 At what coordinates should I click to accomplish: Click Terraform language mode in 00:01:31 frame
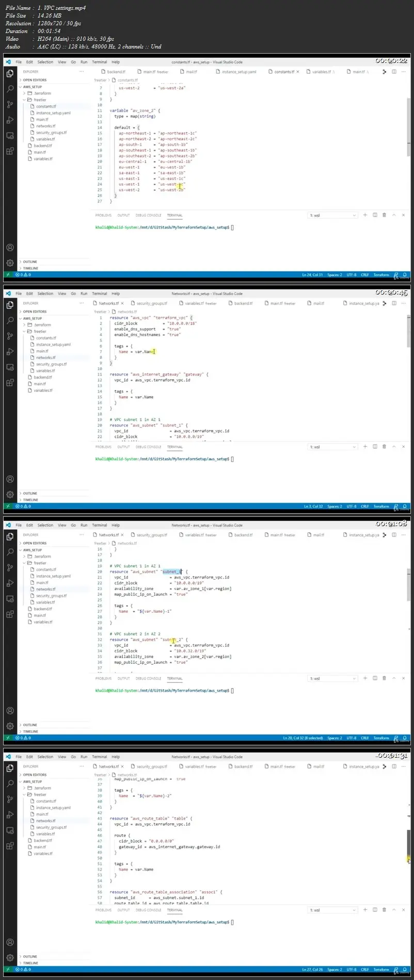point(381,970)
